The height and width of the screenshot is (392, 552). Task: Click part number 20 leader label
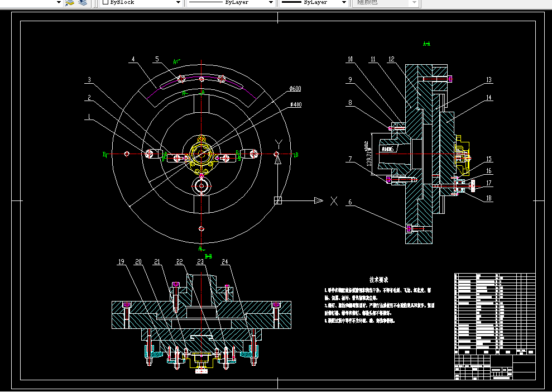tap(138, 262)
